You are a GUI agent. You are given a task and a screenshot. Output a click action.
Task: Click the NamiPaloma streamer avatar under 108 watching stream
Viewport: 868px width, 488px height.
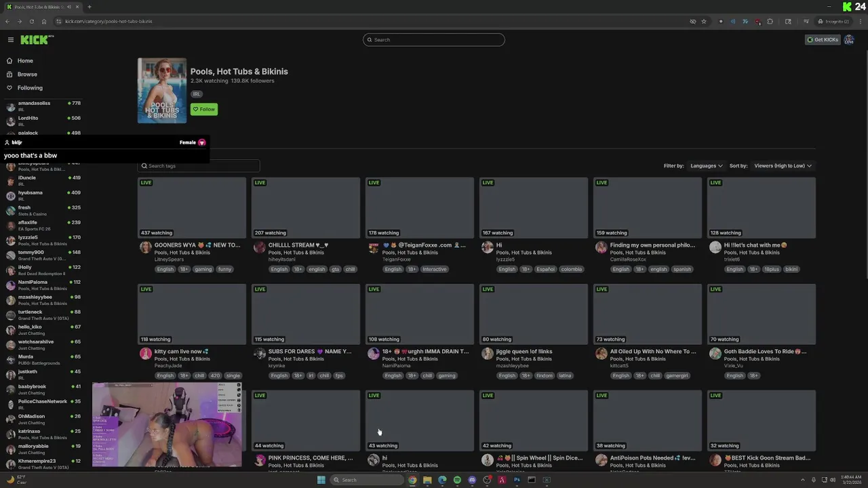tap(373, 354)
